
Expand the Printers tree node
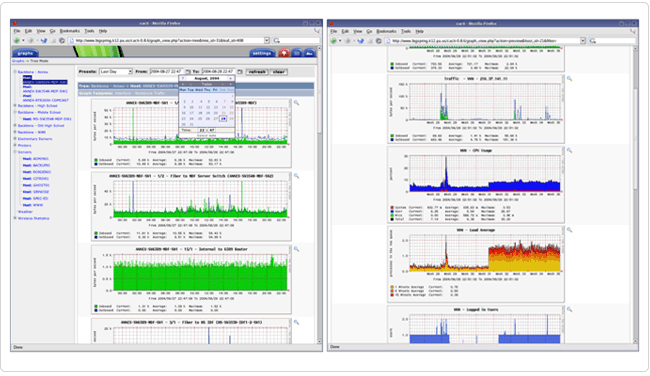(15, 146)
